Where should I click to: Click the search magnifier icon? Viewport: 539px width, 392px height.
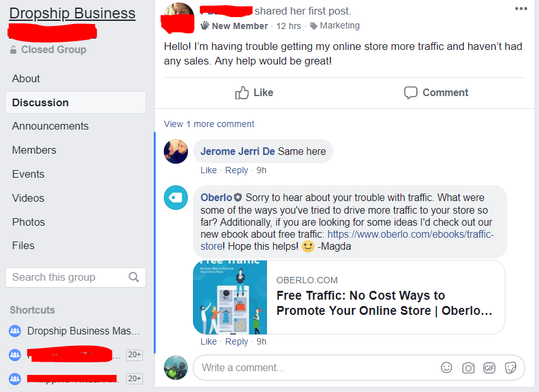pos(133,277)
